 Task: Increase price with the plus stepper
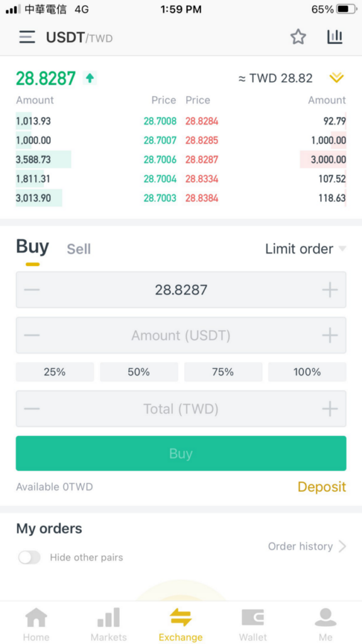(329, 291)
